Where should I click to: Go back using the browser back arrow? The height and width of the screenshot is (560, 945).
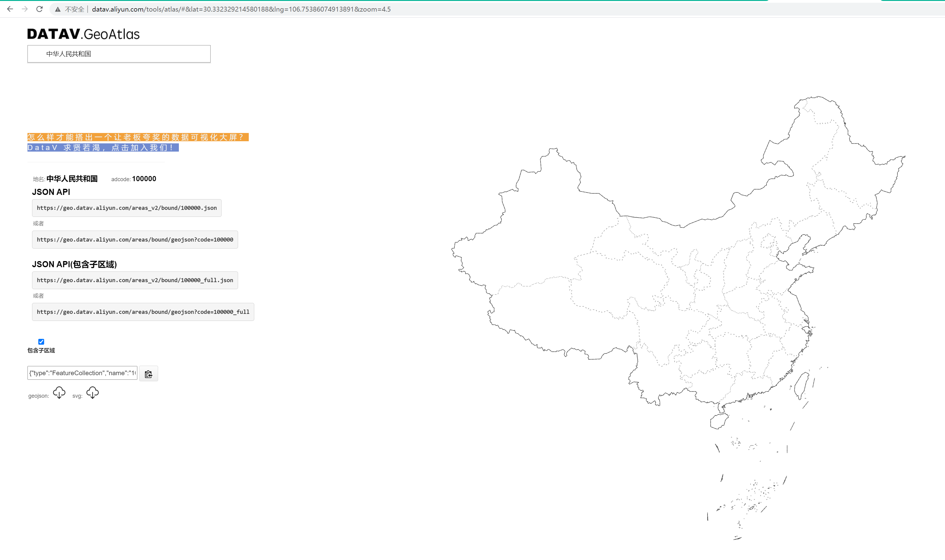[x=10, y=9]
